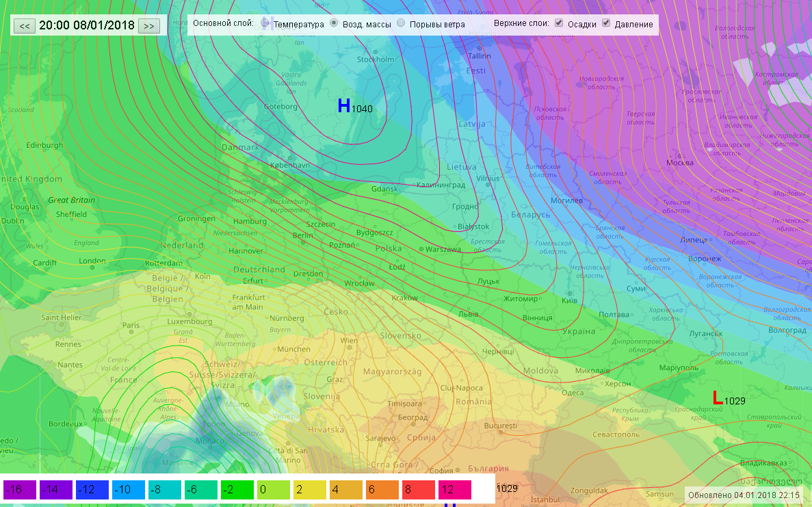The width and height of the screenshot is (812, 507).
Task: Click Калининград on the map
Action: 441,185
